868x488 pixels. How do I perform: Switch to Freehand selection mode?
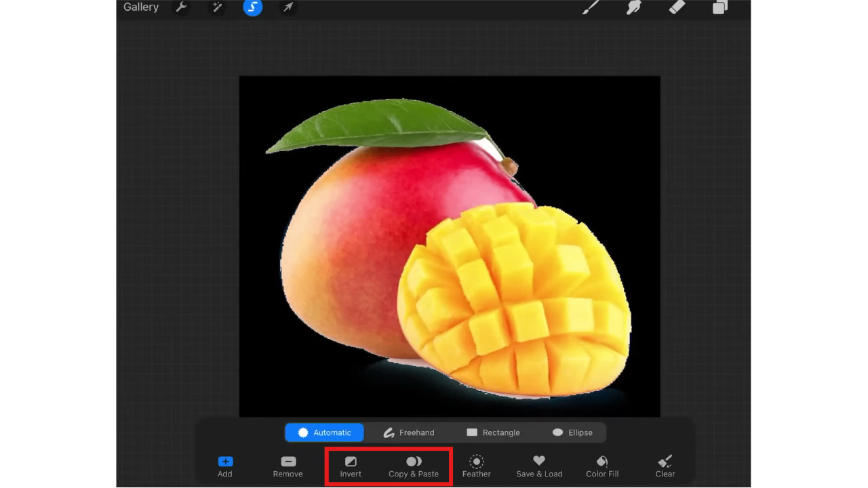click(408, 432)
